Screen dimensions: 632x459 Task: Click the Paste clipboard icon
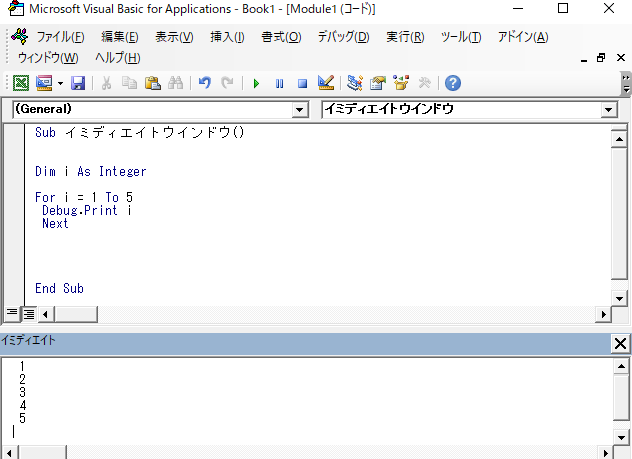pyautogui.click(x=153, y=83)
